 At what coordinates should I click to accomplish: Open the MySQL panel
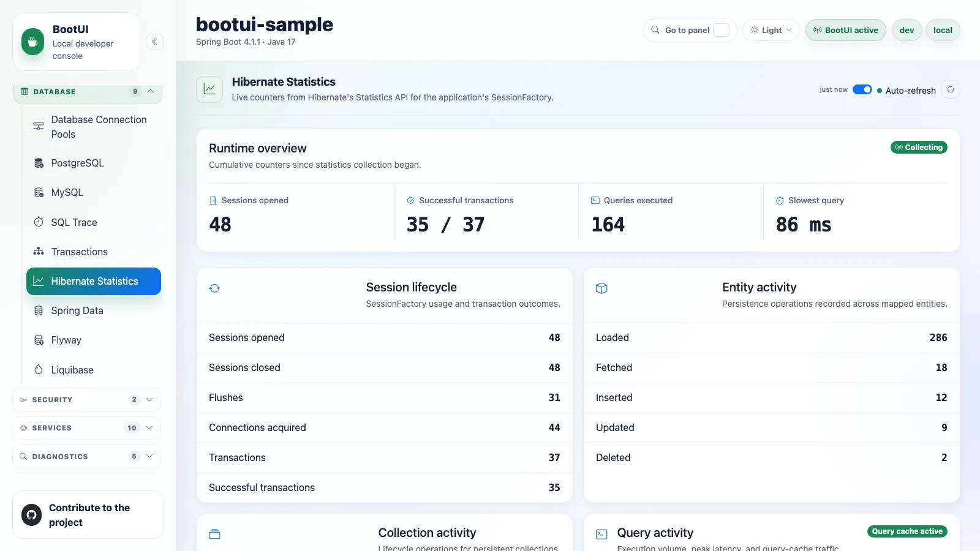pyautogui.click(x=93, y=192)
